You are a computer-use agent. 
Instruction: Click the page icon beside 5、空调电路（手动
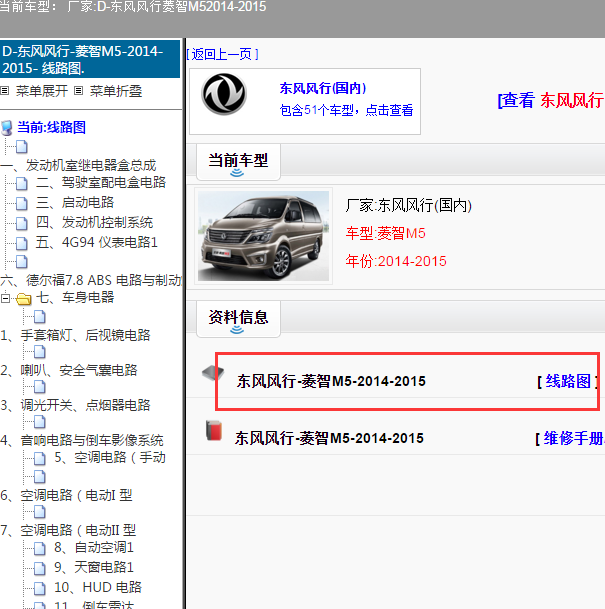tap(40, 458)
